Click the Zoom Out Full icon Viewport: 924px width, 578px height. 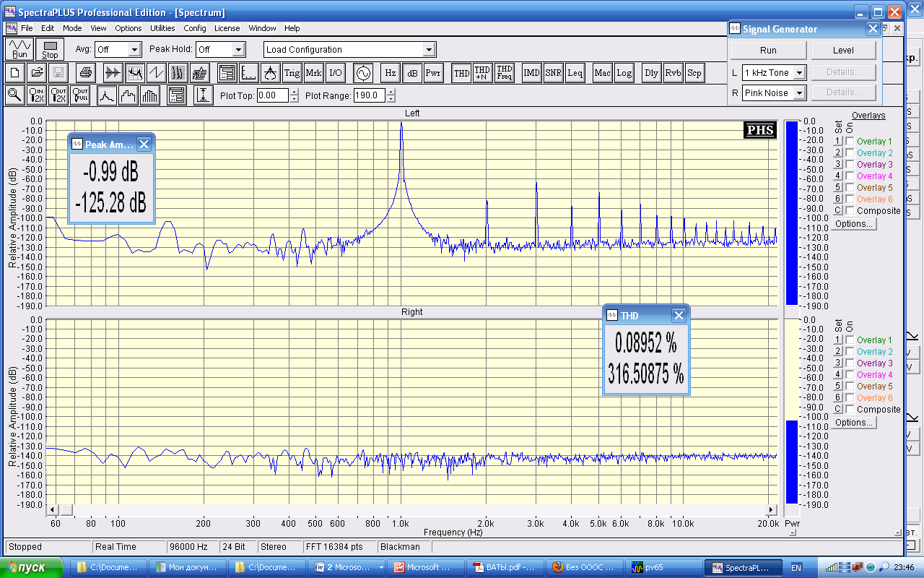click(80, 95)
